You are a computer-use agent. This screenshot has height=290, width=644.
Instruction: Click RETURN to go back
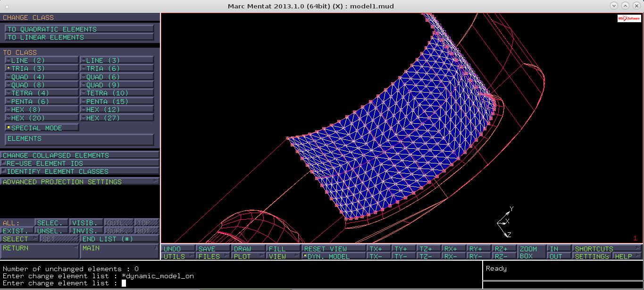click(x=40, y=251)
